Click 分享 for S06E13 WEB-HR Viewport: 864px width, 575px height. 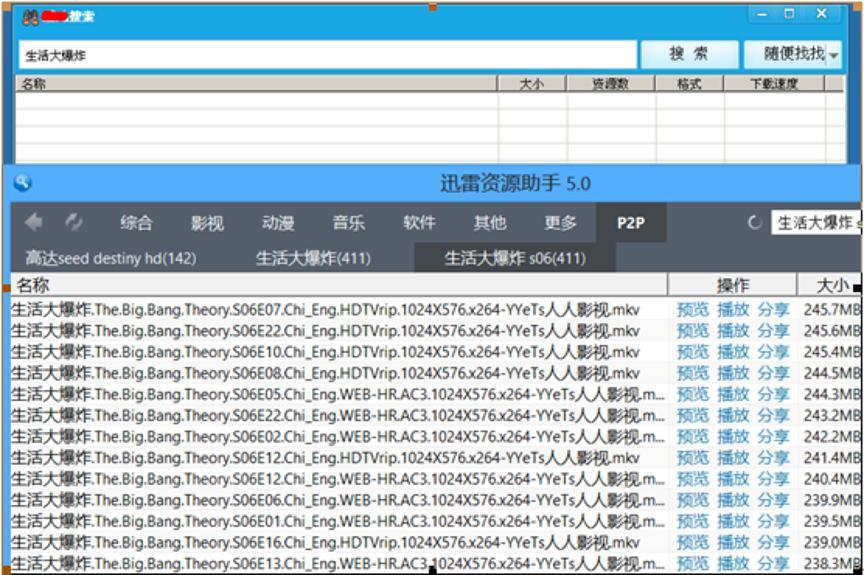773,563
